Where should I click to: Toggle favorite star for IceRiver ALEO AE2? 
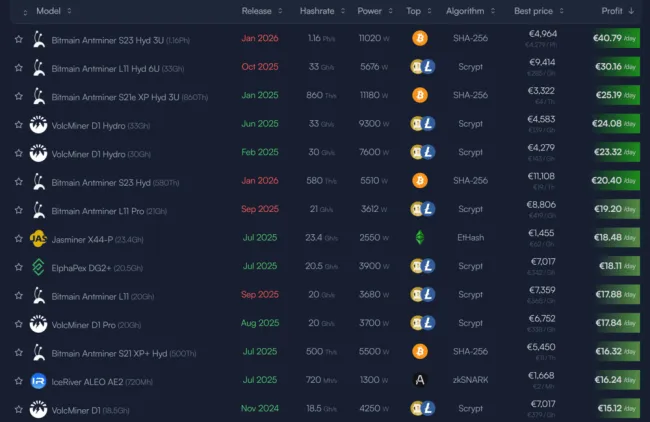coord(18,381)
